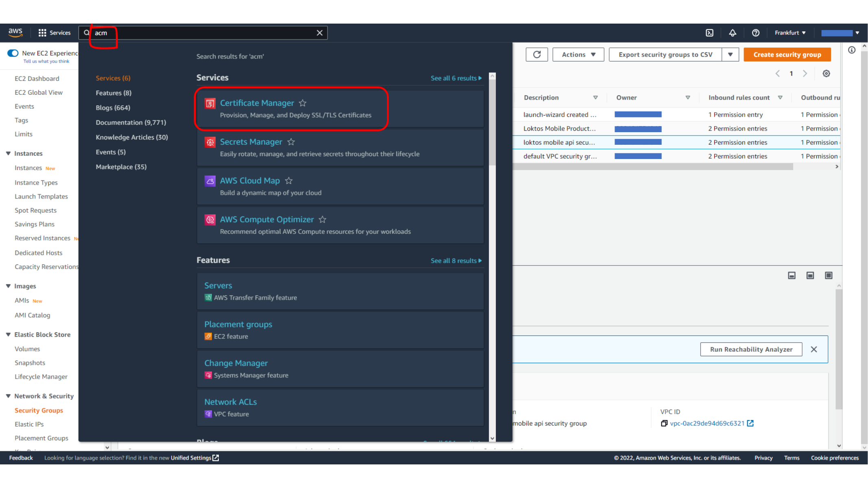Collapse the Elastic Block Store section
The width and height of the screenshot is (868, 488).
[x=8, y=334]
